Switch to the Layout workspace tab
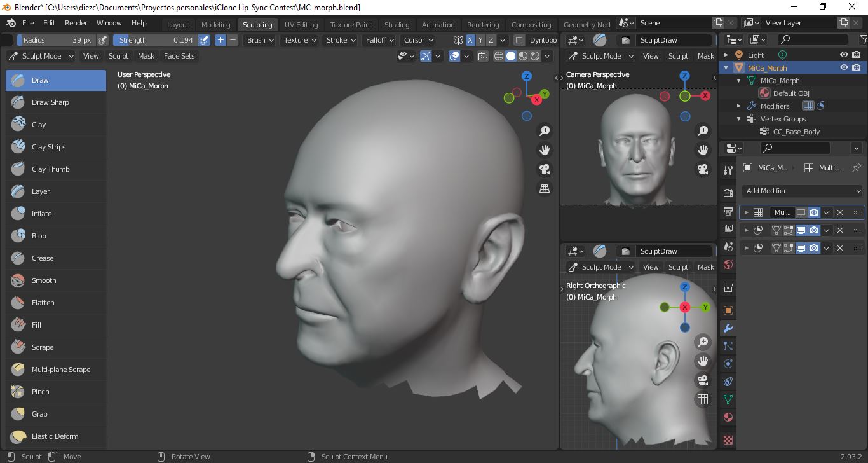The image size is (868, 463). [178, 25]
